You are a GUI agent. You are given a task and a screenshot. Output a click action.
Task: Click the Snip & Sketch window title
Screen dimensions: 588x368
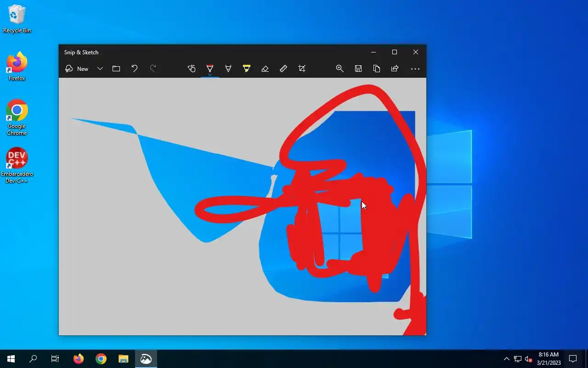coord(81,52)
